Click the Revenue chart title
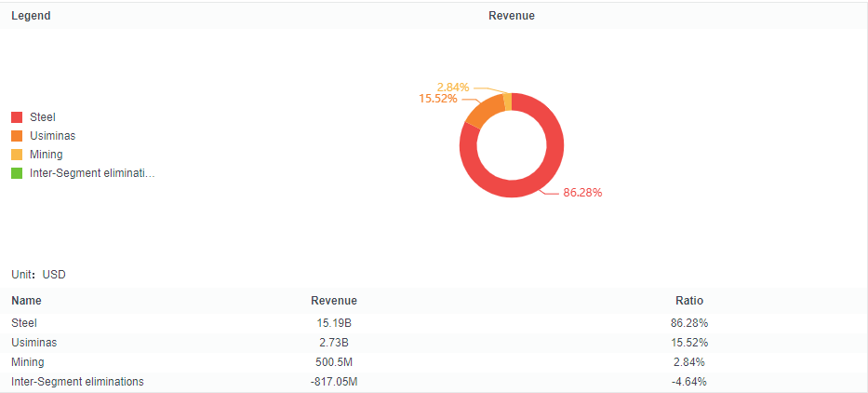 pos(512,16)
